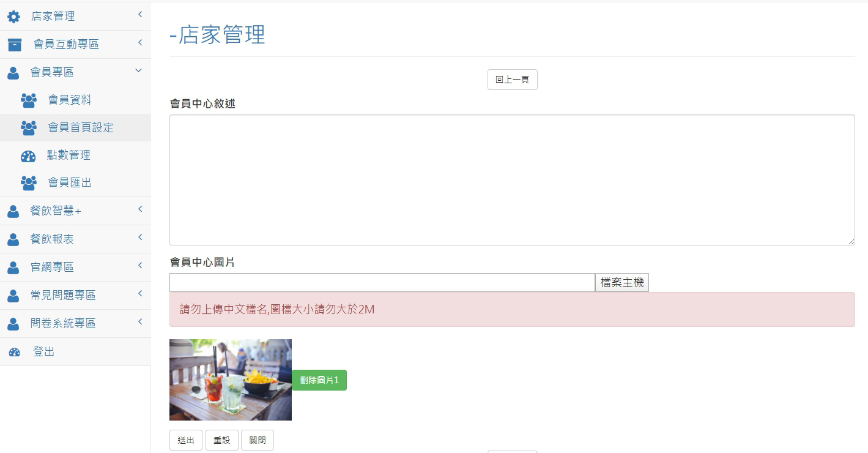Click the dashboard gauge icon beside 點數管理
868x453 pixels.
click(x=28, y=155)
